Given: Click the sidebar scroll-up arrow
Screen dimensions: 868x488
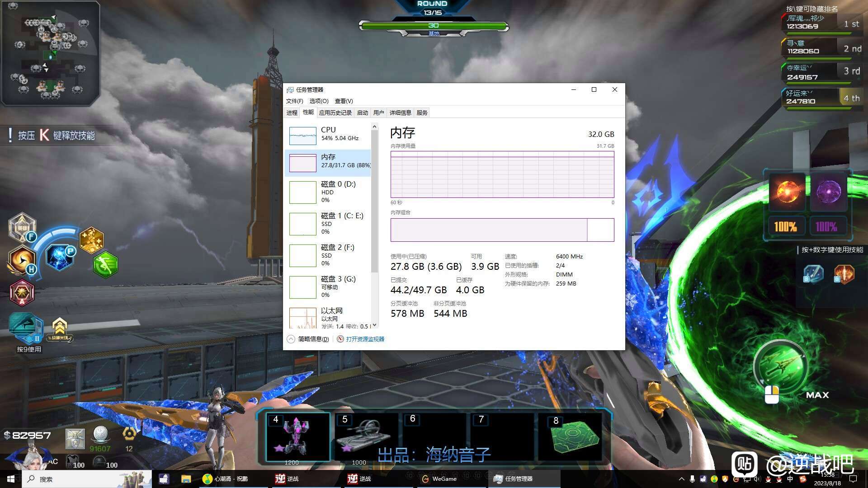Looking at the screenshot, I should [374, 127].
